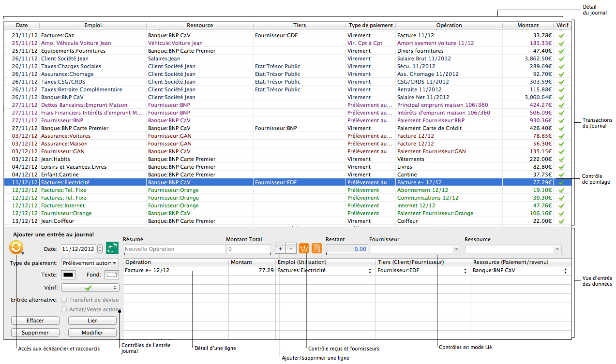Click check mark on Ass. Chomage 11/2012 row
The width and height of the screenshot is (616, 364).
click(562, 74)
